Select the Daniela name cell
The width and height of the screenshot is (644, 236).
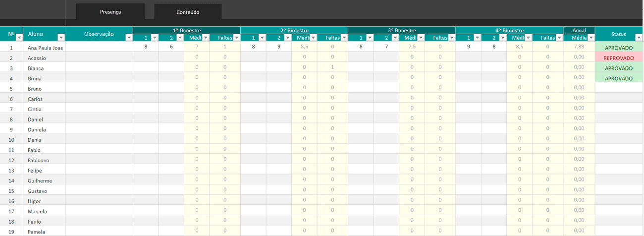click(44, 129)
